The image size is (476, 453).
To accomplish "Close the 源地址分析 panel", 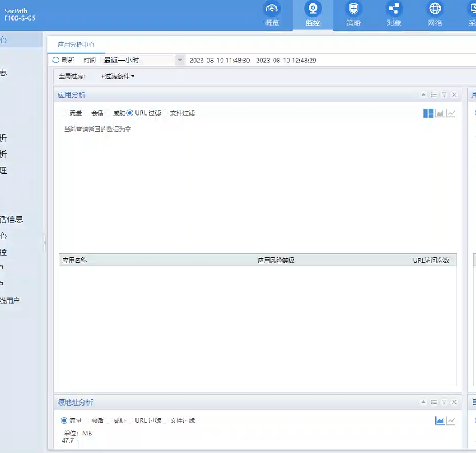I will point(454,402).
